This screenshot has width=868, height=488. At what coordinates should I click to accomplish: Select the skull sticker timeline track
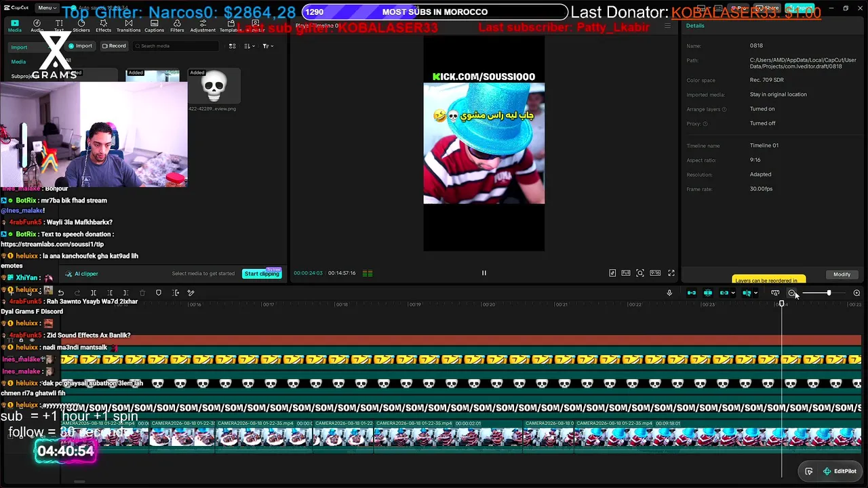point(461,384)
